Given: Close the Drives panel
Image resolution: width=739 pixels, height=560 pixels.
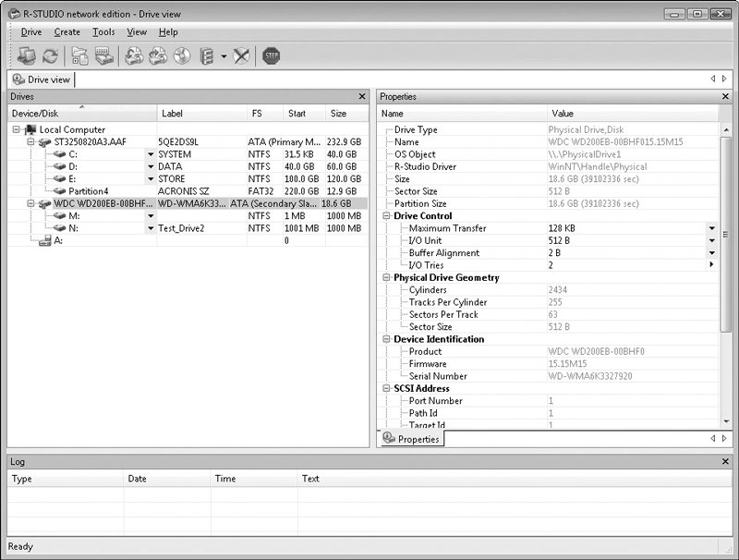Looking at the screenshot, I should (x=362, y=97).
